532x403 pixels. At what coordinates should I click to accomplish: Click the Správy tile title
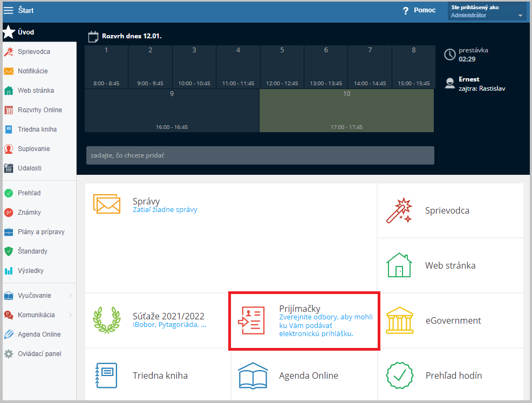pos(146,202)
